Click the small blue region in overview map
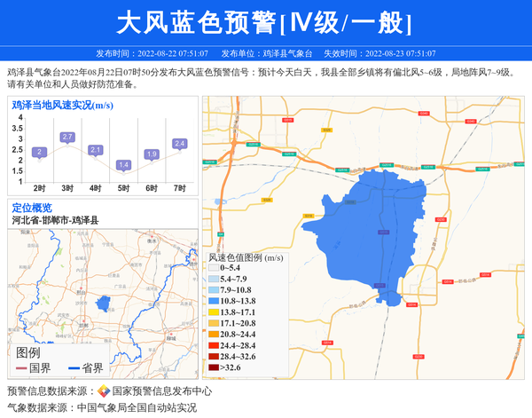532x418 pixels. coord(103,303)
